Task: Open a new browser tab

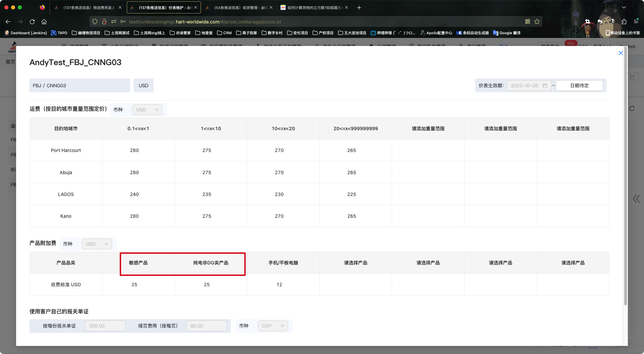Action: [x=359, y=7]
